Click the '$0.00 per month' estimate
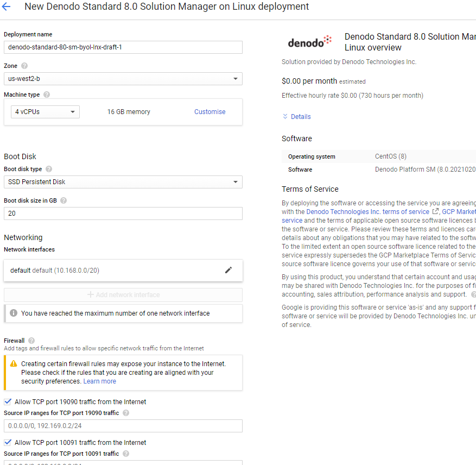476x465 pixels. [309, 81]
